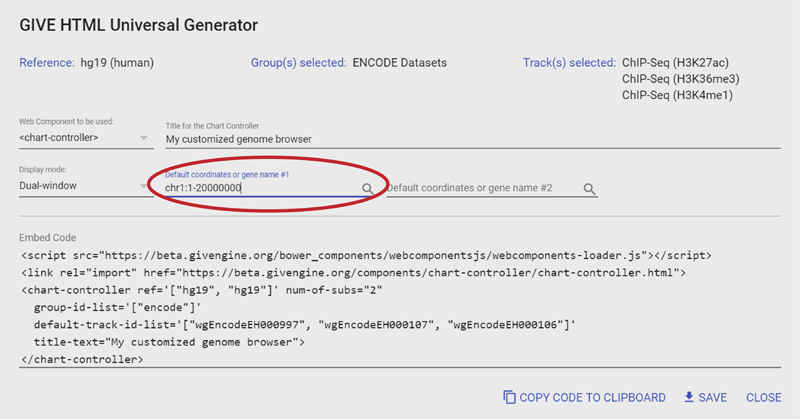
Task: Click the Save button label
Action: point(712,398)
